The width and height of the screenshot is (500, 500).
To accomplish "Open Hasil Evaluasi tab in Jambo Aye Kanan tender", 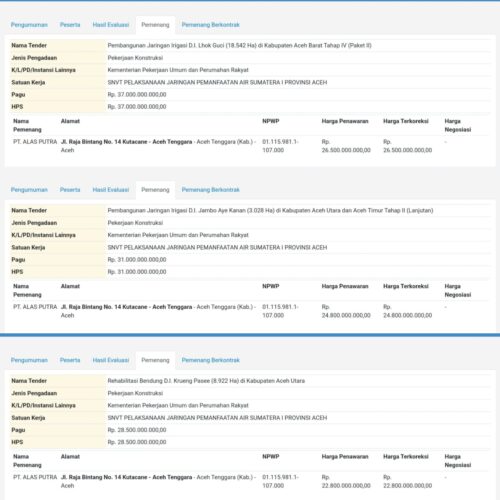I will [x=111, y=190].
